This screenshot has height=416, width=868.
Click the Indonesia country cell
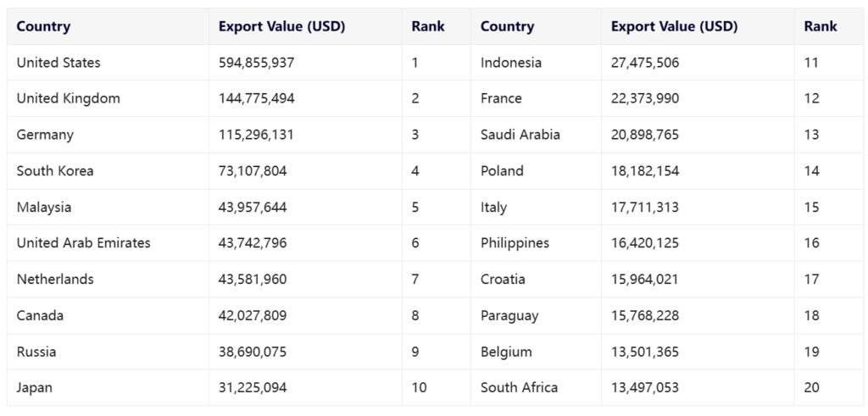tap(511, 63)
